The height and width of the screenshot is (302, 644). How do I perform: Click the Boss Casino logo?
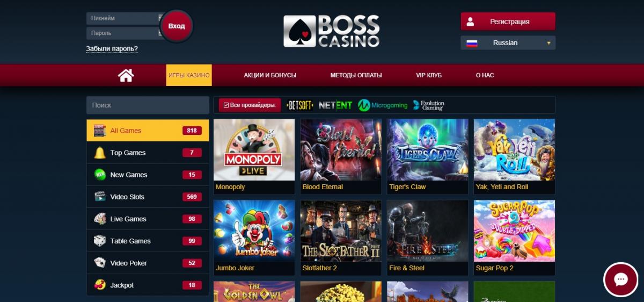pyautogui.click(x=332, y=31)
